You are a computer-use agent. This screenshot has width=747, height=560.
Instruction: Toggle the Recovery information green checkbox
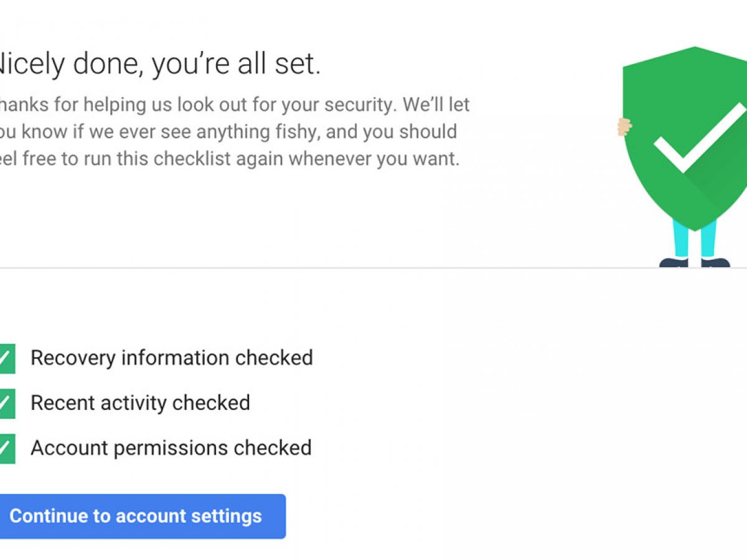coord(6,358)
